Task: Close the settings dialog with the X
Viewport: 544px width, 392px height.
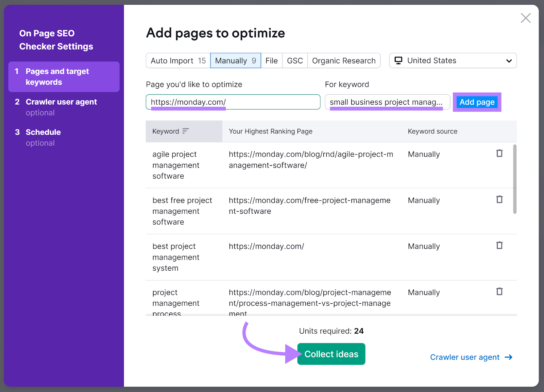Action: [x=526, y=18]
